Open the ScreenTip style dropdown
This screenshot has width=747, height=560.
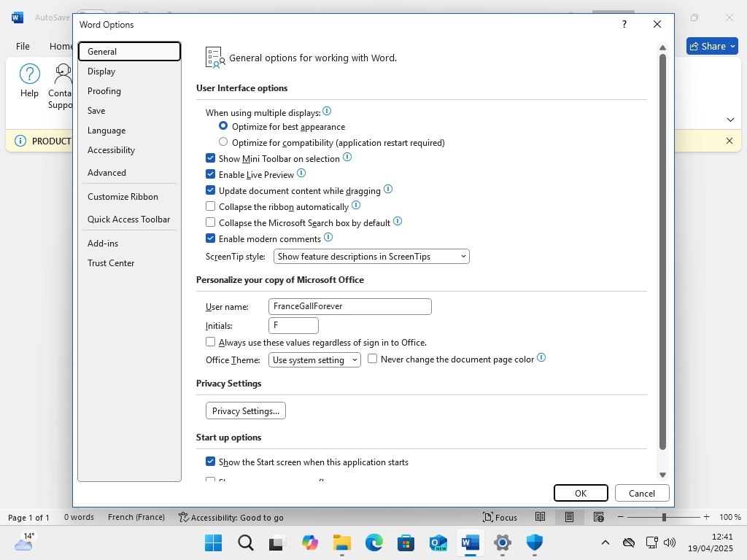click(371, 257)
